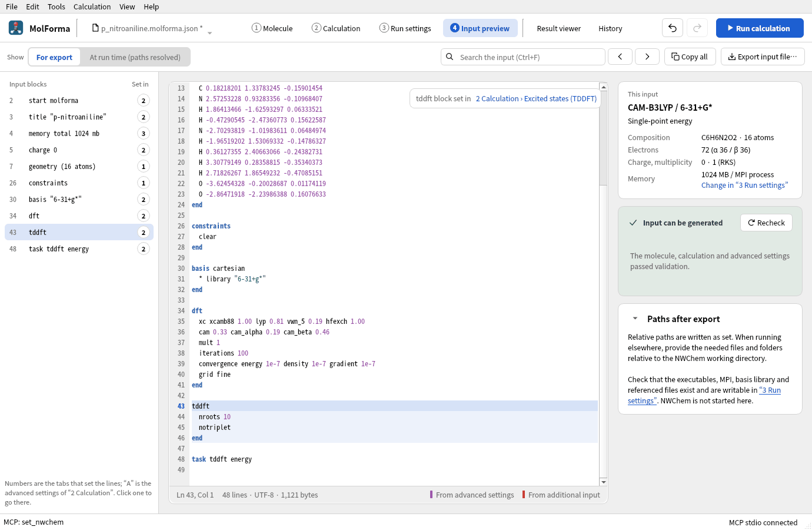Click the search magnifier icon
Screen dimensions: 812x530
coord(450,57)
